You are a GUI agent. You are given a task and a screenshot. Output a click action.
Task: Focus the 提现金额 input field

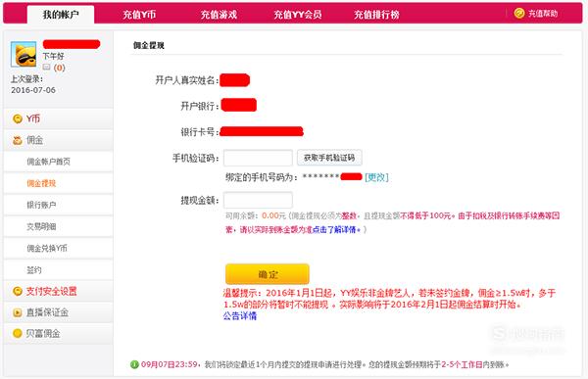point(258,200)
